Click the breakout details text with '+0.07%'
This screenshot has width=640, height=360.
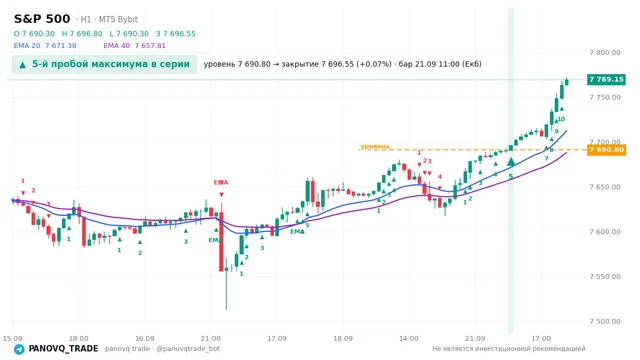[x=342, y=64]
